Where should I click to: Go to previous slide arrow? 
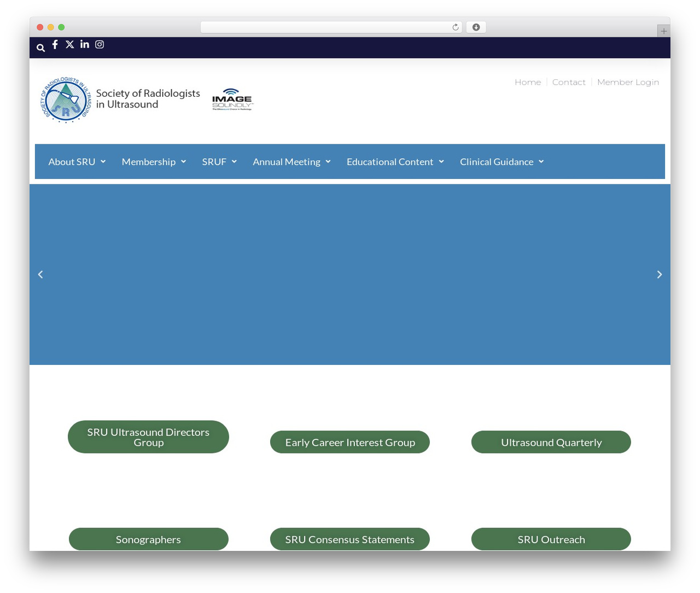tap(40, 275)
